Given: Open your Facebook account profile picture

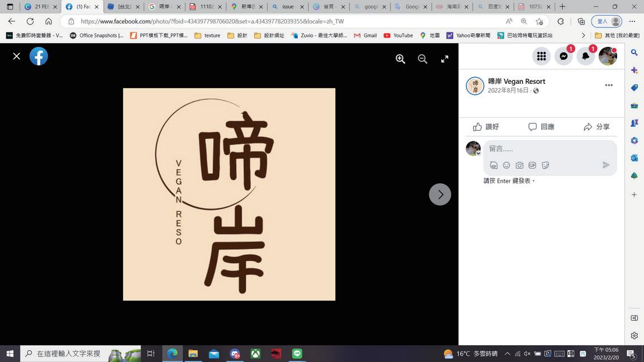Looking at the screenshot, I should click(608, 56).
